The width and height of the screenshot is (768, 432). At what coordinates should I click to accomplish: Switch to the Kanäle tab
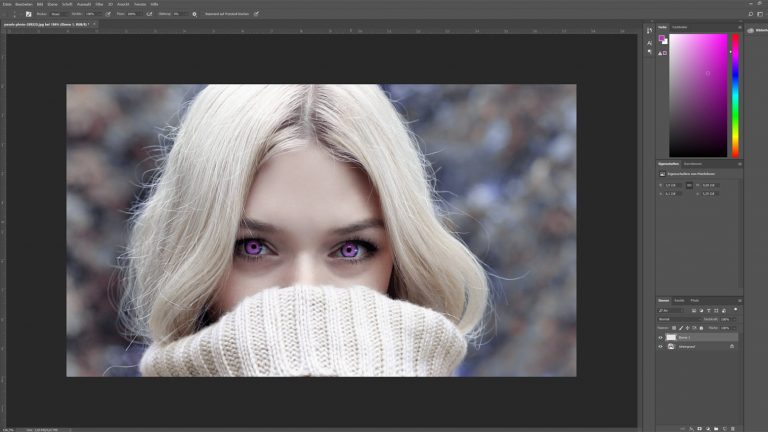coord(679,300)
